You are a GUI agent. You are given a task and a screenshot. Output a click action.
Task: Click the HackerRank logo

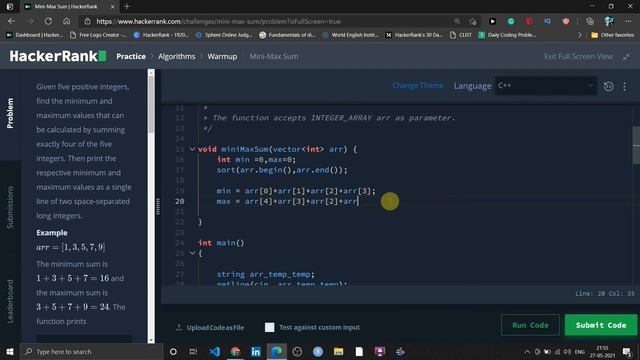(x=58, y=56)
